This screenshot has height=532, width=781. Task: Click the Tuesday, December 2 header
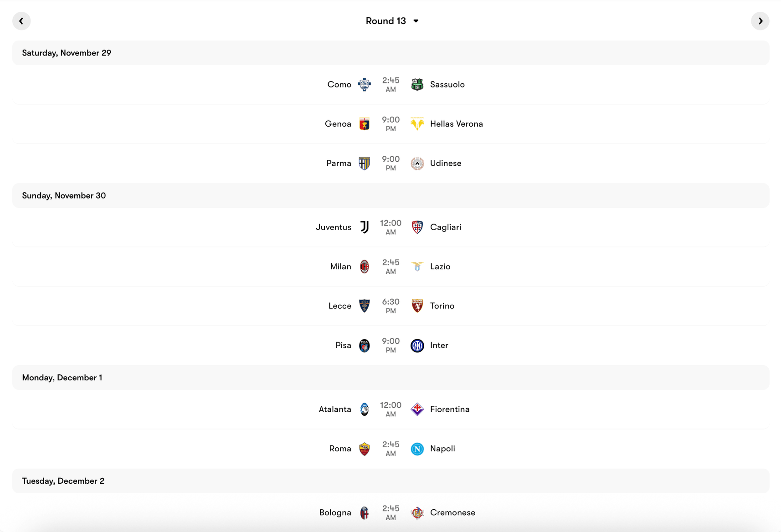[x=63, y=481]
